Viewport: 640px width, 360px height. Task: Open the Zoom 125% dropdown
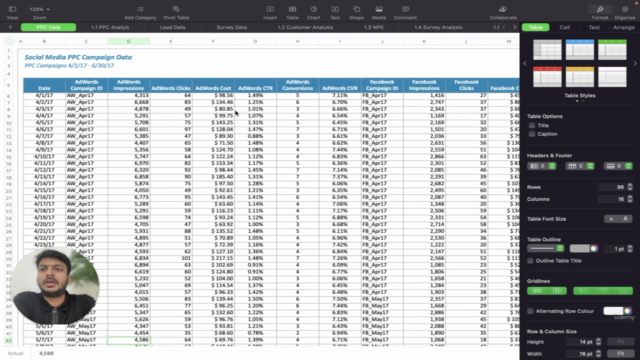[x=40, y=9]
